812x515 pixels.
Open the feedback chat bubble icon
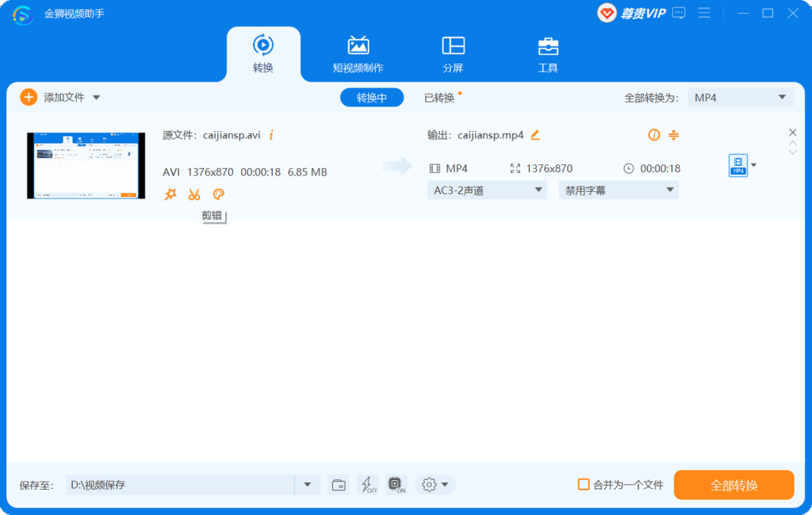[679, 13]
